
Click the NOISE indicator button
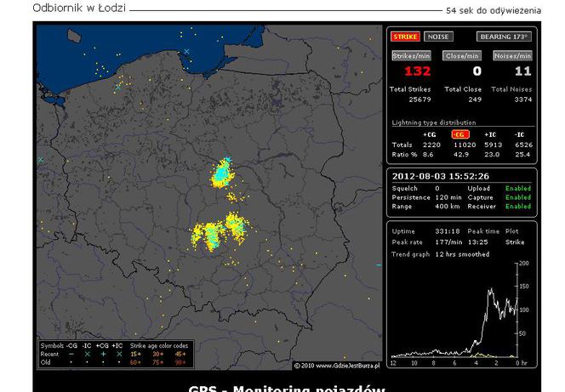click(x=438, y=37)
